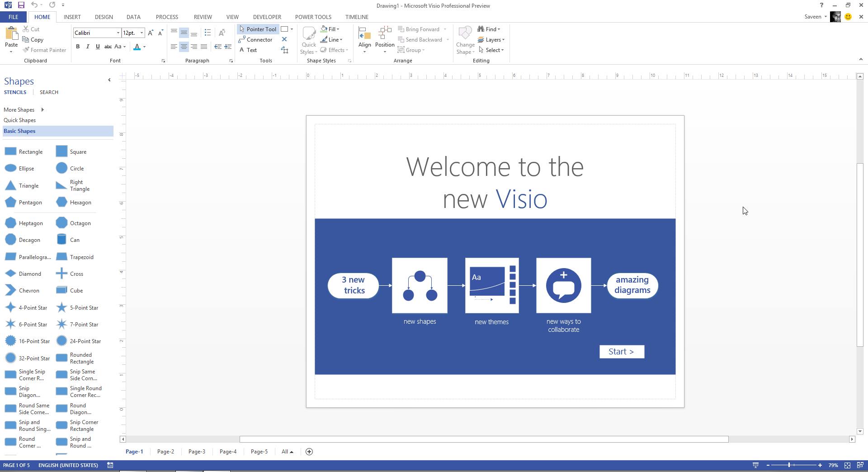The width and height of the screenshot is (868, 472).
Task: Open the INSERT ribbon tab
Action: click(72, 17)
